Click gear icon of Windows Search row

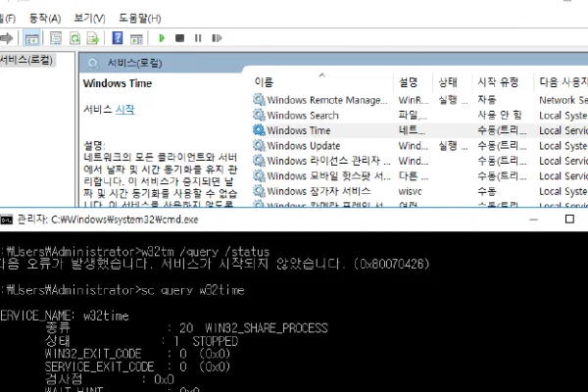(x=259, y=115)
